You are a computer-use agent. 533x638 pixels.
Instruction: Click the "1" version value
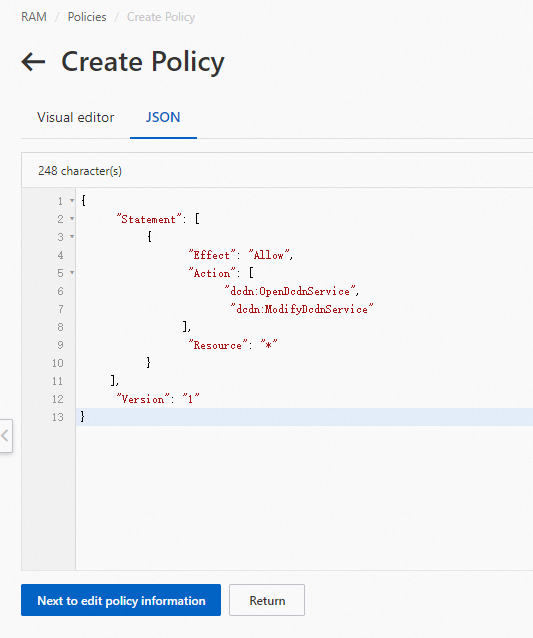coord(190,399)
